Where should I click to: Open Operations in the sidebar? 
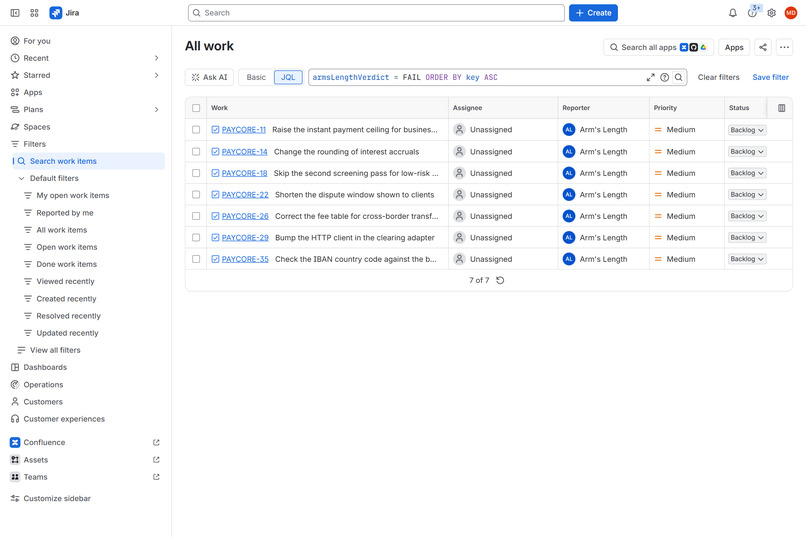point(85,384)
